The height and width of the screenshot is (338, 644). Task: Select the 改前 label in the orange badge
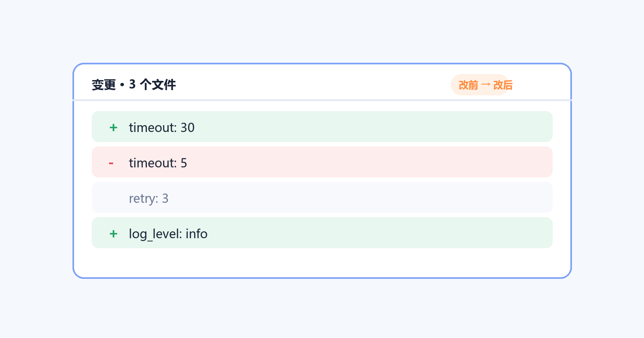(469, 85)
